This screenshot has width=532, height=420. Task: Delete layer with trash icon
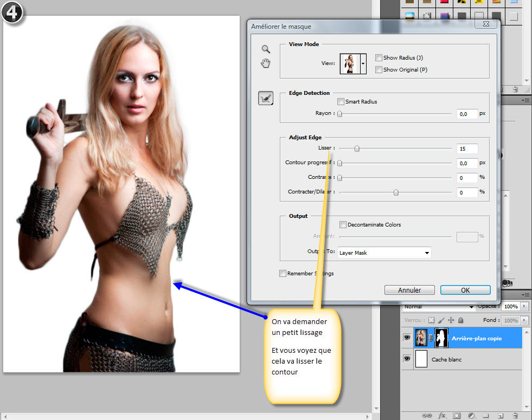point(515,416)
